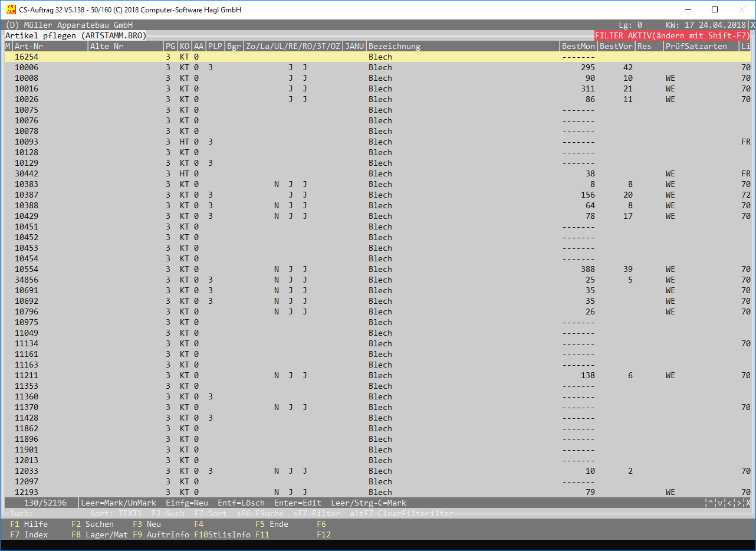Image resolution: width=756 pixels, height=551 pixels.
Task: Open search with F2 Suchen
Action: coord(92,524)
